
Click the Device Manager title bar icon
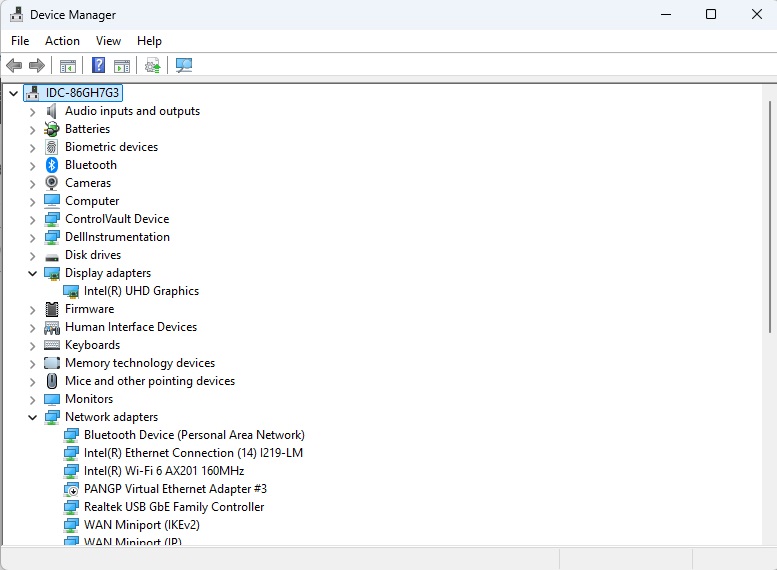pyautogui.click(x=16, y=14)
